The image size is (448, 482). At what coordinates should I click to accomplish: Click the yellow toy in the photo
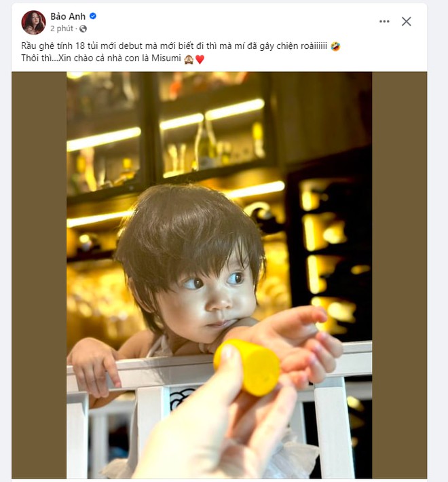point(246,367)
